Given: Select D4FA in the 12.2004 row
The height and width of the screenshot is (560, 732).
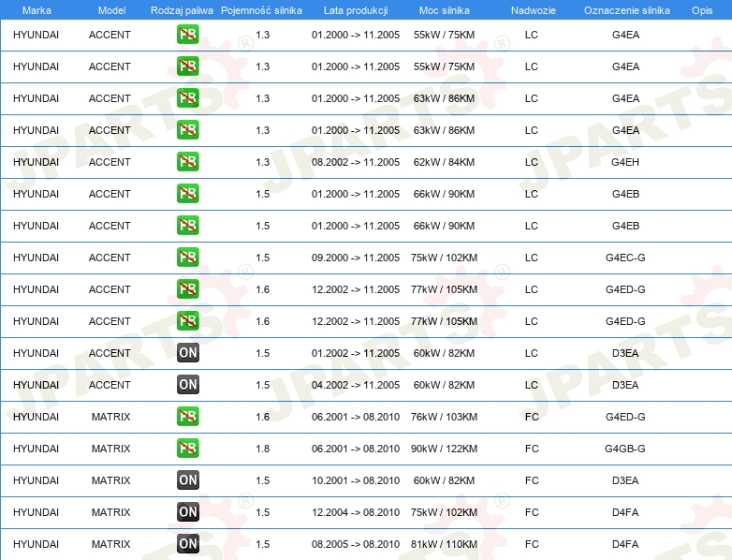Looking at the screenshot, I should pyautogui.click(x=625, y=512).
